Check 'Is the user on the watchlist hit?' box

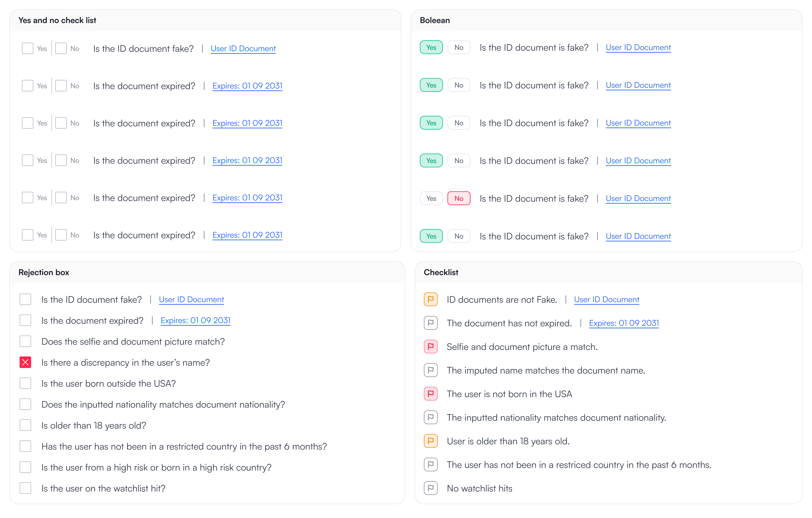tap(25, 488)
